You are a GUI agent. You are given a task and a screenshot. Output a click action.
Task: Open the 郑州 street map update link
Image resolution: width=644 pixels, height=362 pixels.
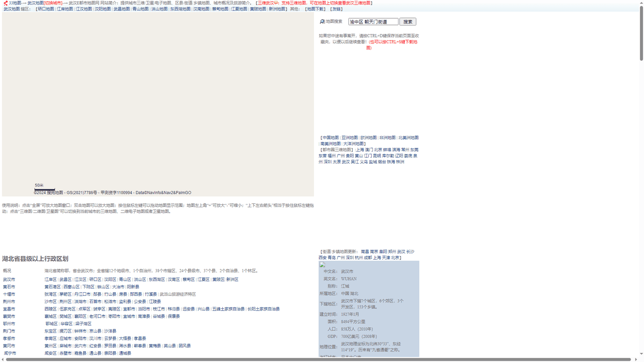click(x=392, y=252)
